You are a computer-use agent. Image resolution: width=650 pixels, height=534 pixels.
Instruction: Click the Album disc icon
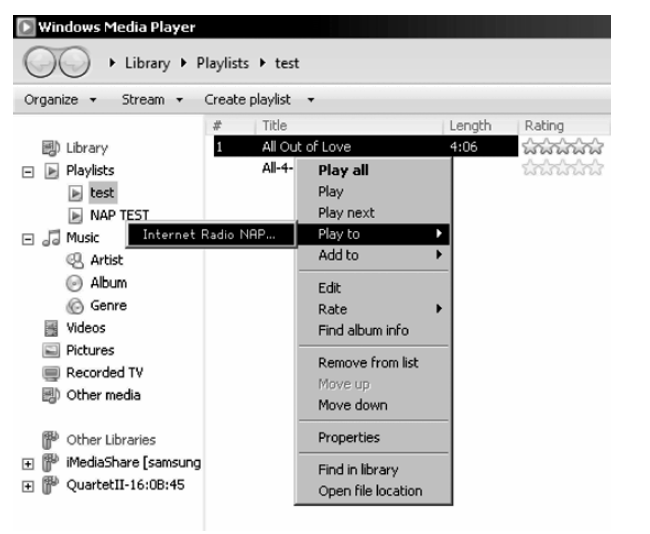74,283
